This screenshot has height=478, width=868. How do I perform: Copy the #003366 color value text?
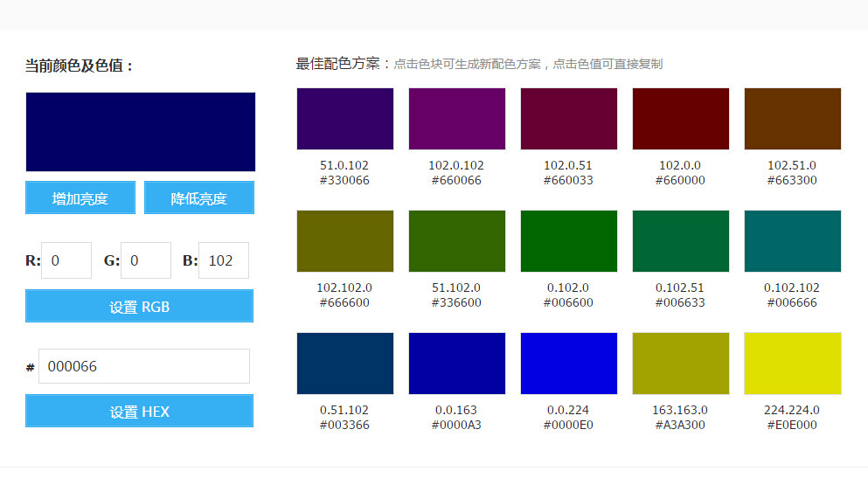tap(344, 426)
